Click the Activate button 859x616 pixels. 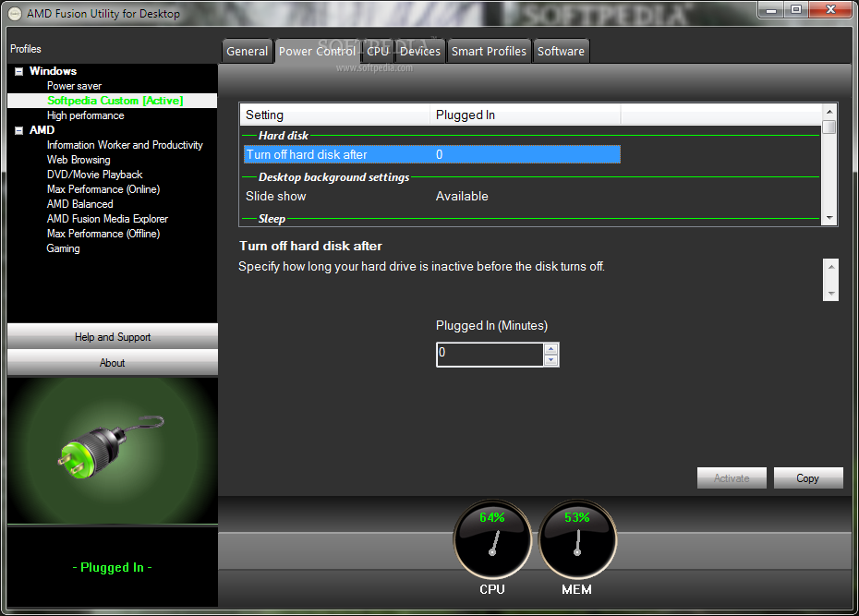pos(732,478)
